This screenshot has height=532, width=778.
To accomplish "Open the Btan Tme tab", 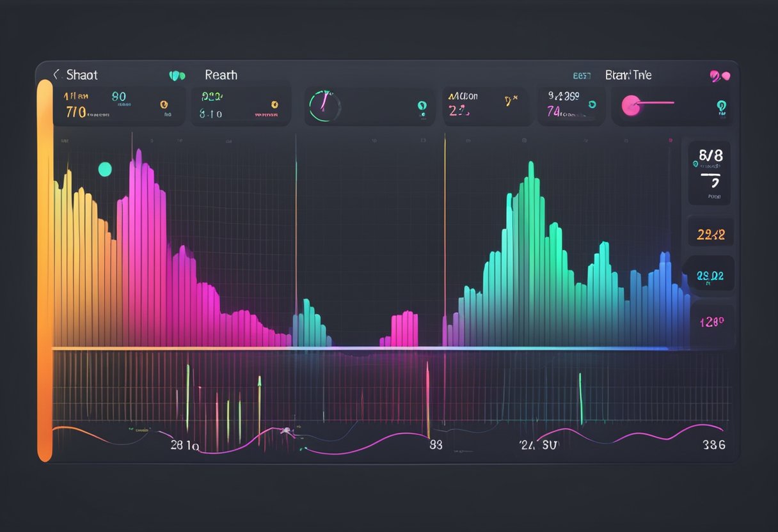I will click(628, 75).
